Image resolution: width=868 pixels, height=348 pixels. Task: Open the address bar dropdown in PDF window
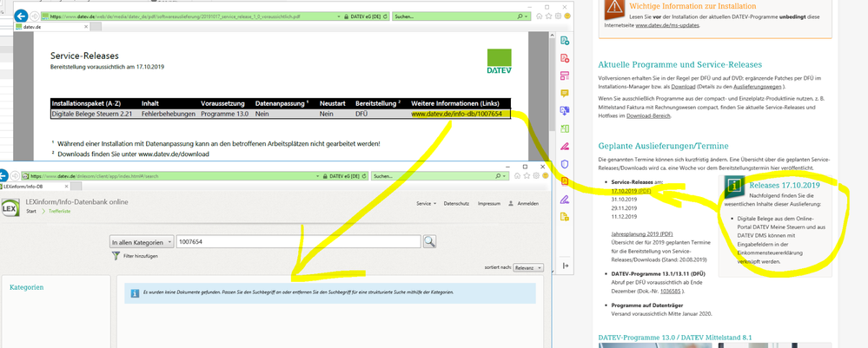[339, 16]
